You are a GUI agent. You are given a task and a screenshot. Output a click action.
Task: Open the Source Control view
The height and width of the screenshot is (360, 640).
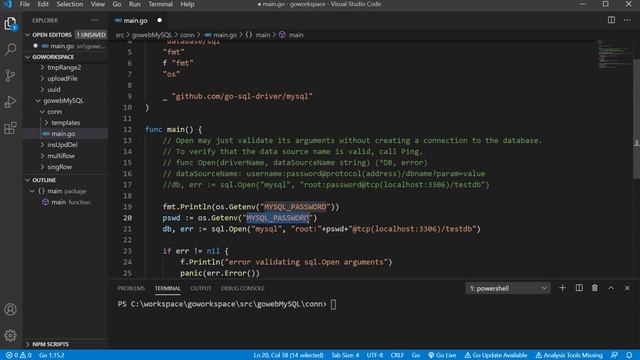10,76
